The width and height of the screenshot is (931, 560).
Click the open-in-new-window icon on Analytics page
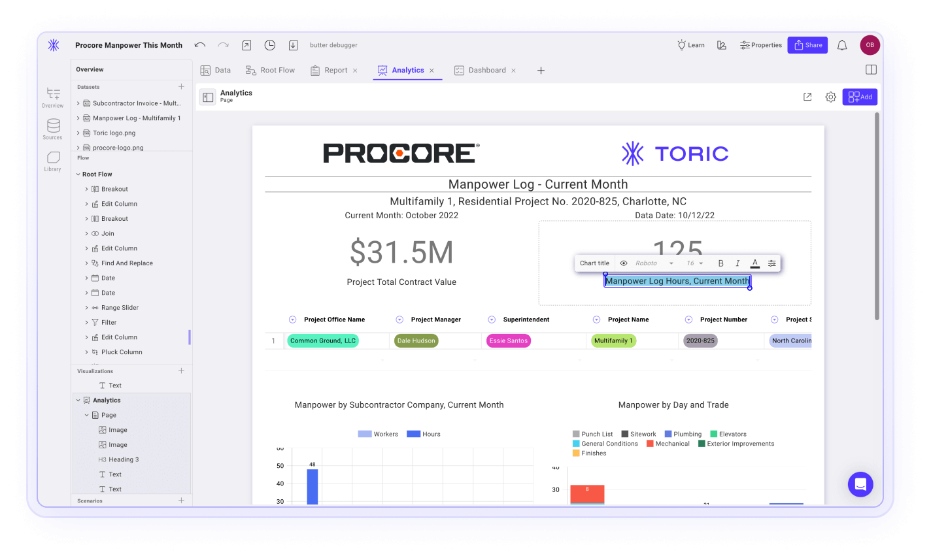tap(807, 96)
